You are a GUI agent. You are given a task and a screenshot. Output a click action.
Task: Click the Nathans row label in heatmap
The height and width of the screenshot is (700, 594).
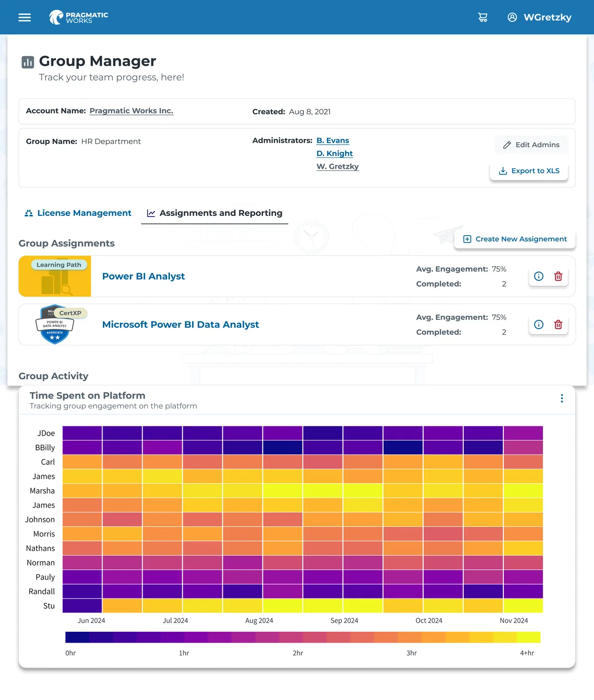[41, 548]
